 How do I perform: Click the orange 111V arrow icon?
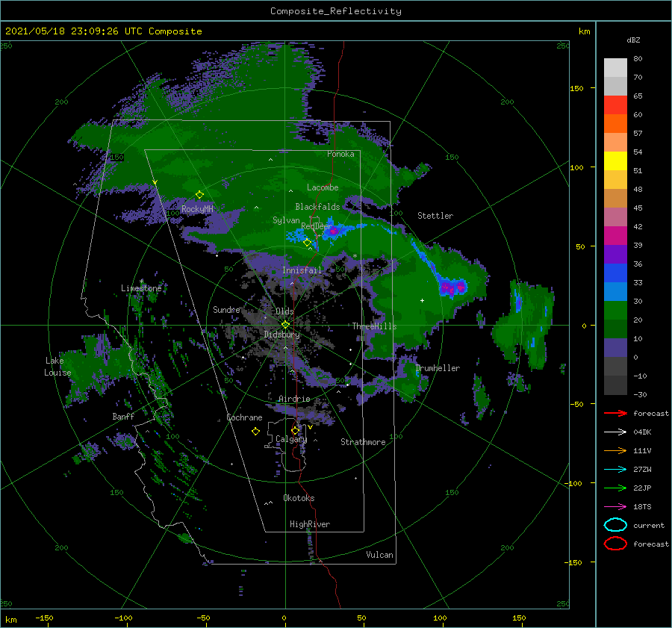coord(615,450)
